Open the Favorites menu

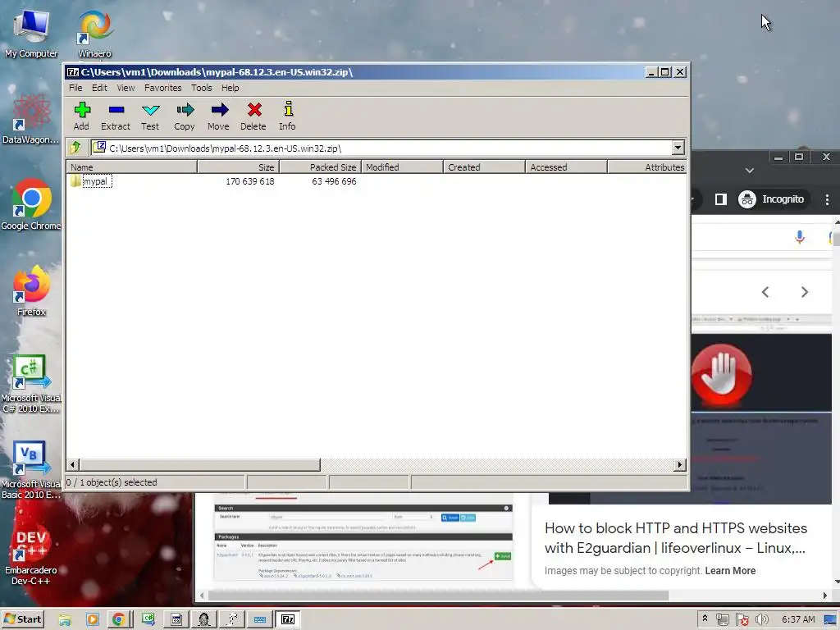(x=163, y=88)
